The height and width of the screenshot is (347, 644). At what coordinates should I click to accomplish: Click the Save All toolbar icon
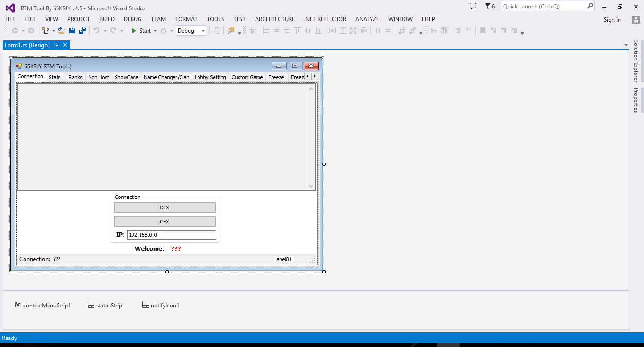coord(83,31)
